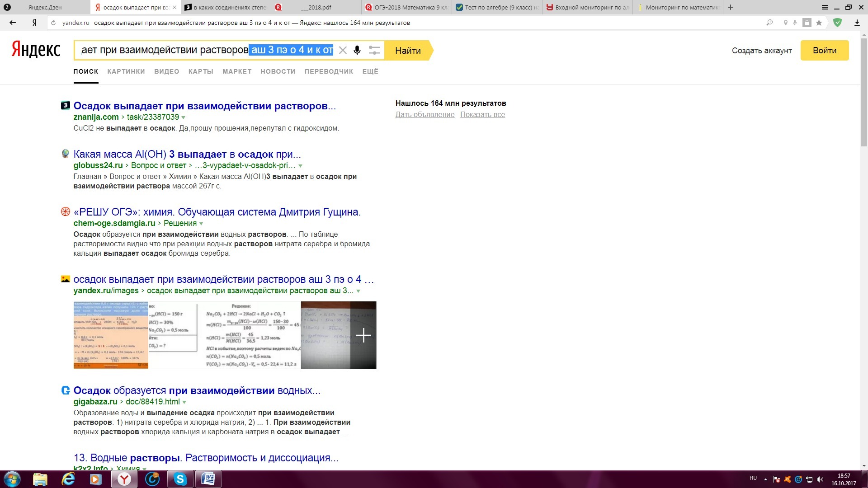This screenshot has width=868, height=488.
Task: Click the bookmark star in the address bar
Action: pos(819,23)
